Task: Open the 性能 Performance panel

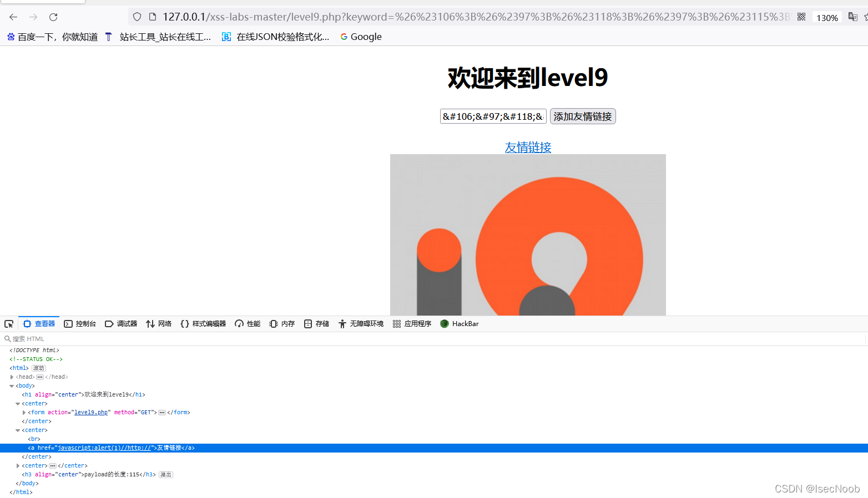Action: click(x=247, y=323)
